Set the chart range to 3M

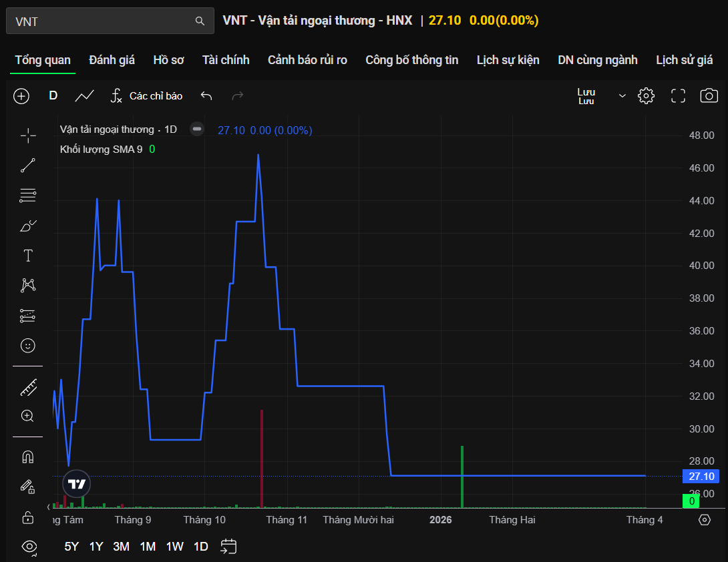121,547
